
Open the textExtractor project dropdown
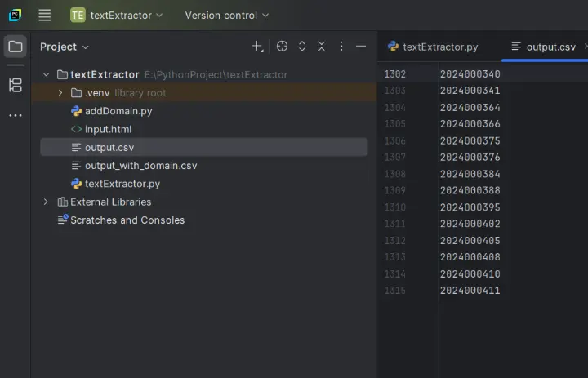(x=117, y=15)
